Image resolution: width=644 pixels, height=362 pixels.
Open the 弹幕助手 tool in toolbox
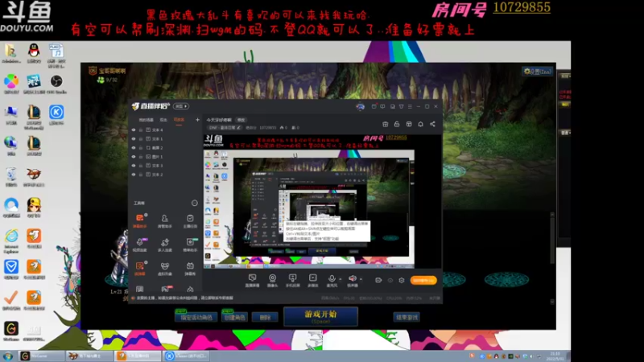(x=139, y=220)
